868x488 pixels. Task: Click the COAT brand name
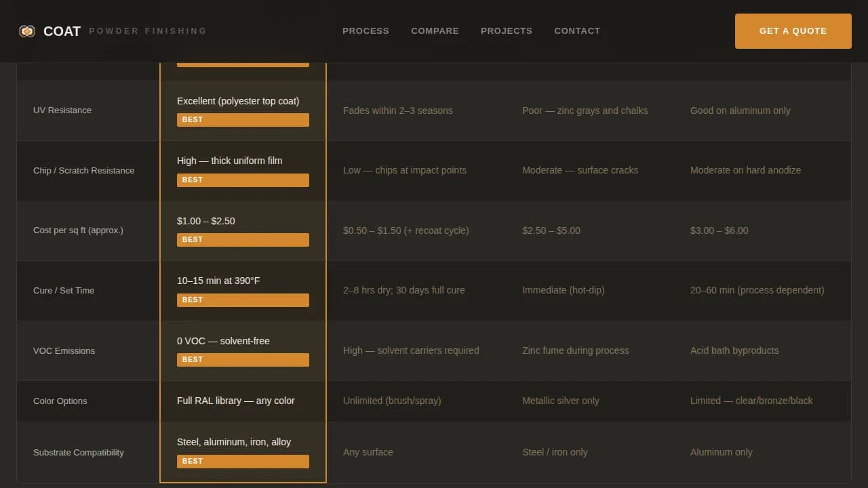(x=62, y=31)
